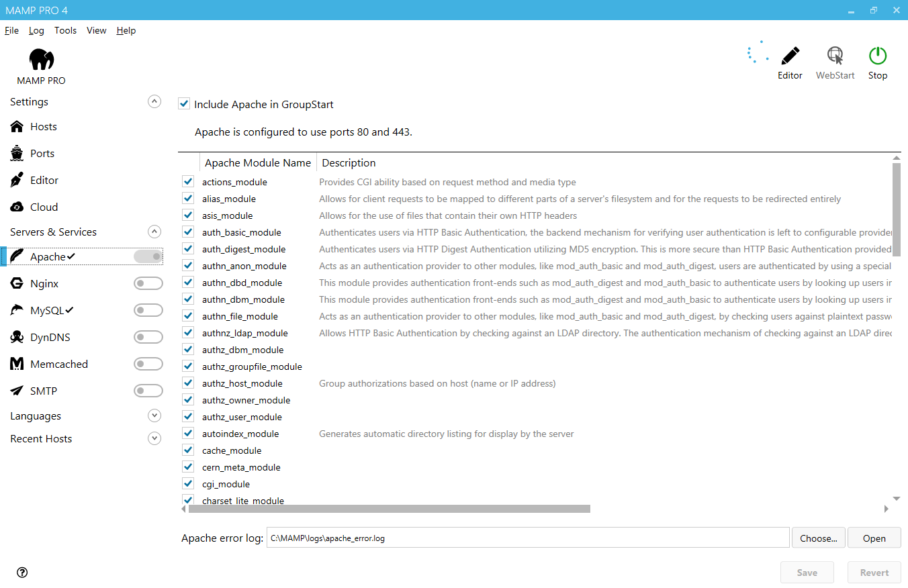Uncheck the authz_dbm_module checkbox

pos(188,350)
